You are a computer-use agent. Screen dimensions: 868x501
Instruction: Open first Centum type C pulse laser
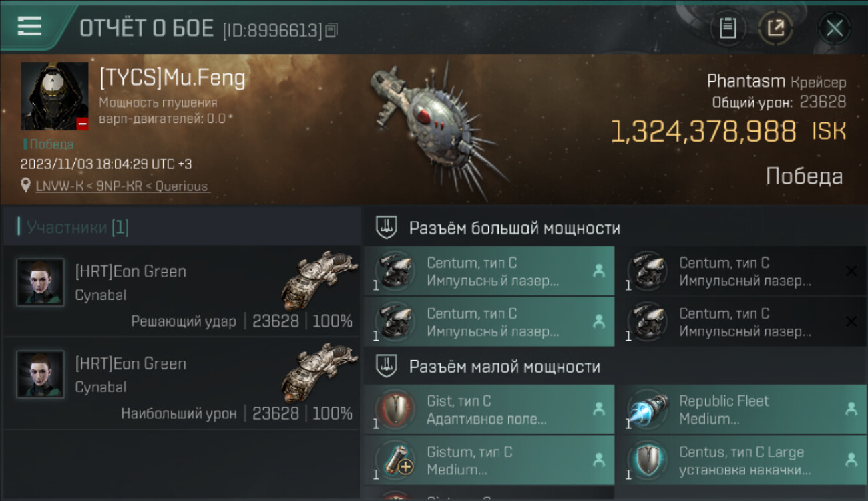(489, 271)
